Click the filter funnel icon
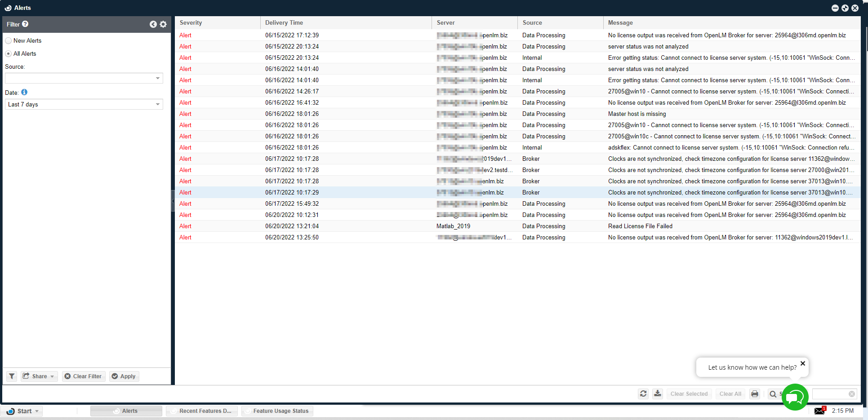Viewport: 868px width, 420px height. (12, 376)
